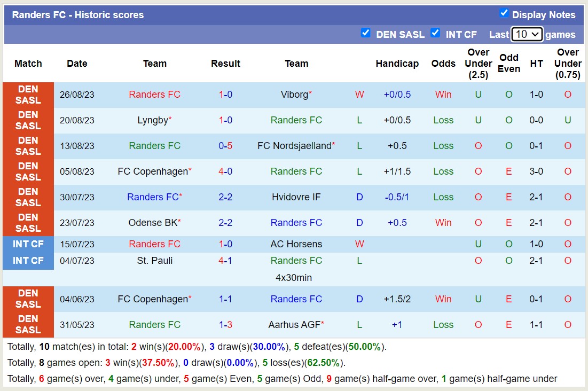Click the Hvidovre IF team name
Image resolution: width=588 pixels, height=391 pixels.
point(296,197)
